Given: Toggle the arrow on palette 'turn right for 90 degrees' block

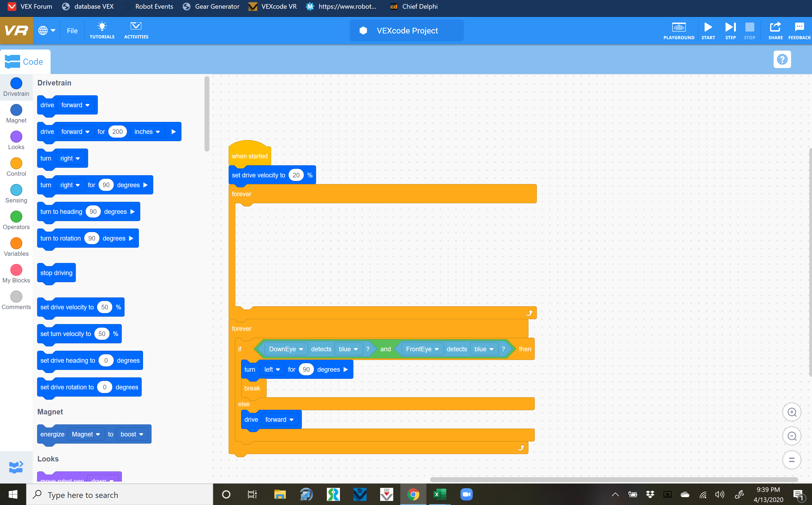Looking at the screenshot, I should tap(145, 185).
